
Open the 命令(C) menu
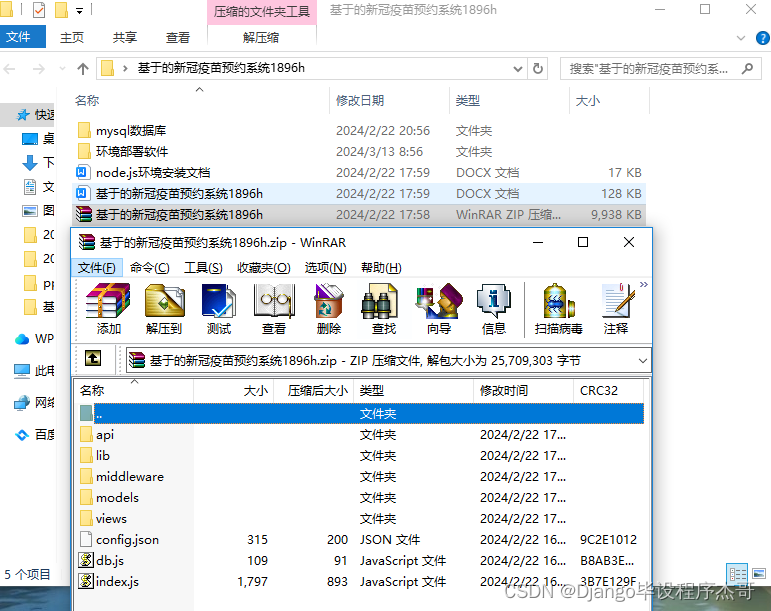150,268
